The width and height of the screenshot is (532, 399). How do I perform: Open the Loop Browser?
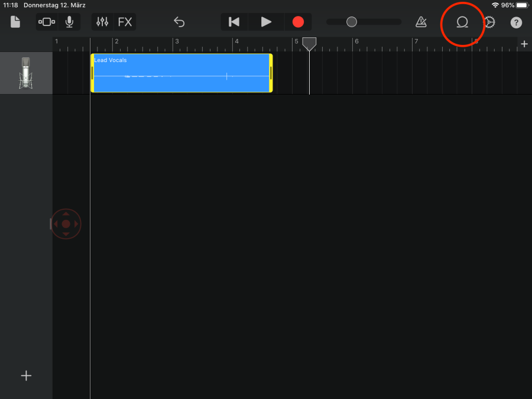coord(462,23)
